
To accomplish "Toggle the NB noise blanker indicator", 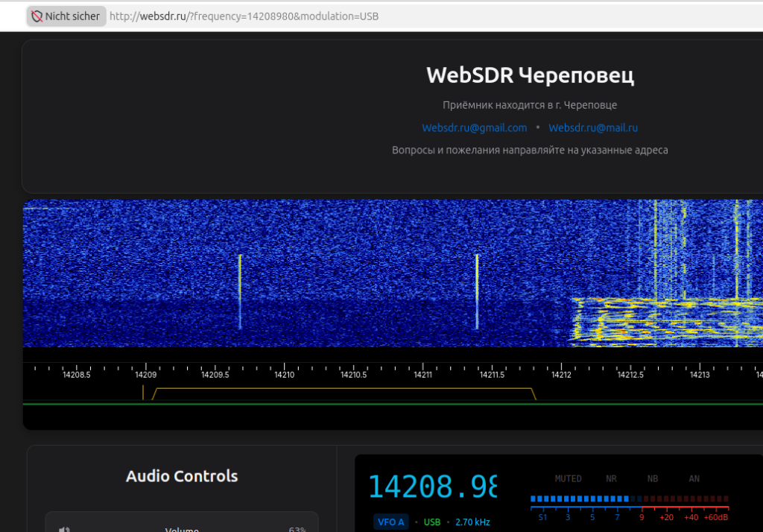I will coord(653,478).
